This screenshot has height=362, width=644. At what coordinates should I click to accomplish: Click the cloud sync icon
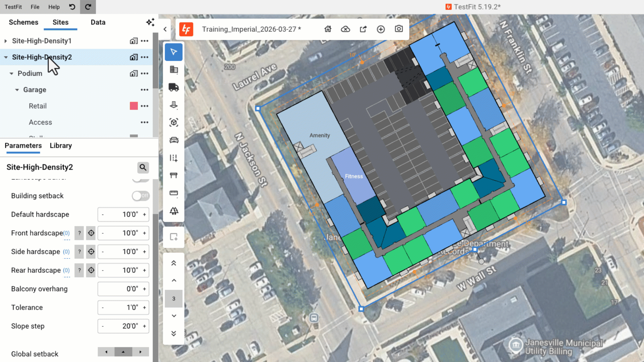click(345, 29)
